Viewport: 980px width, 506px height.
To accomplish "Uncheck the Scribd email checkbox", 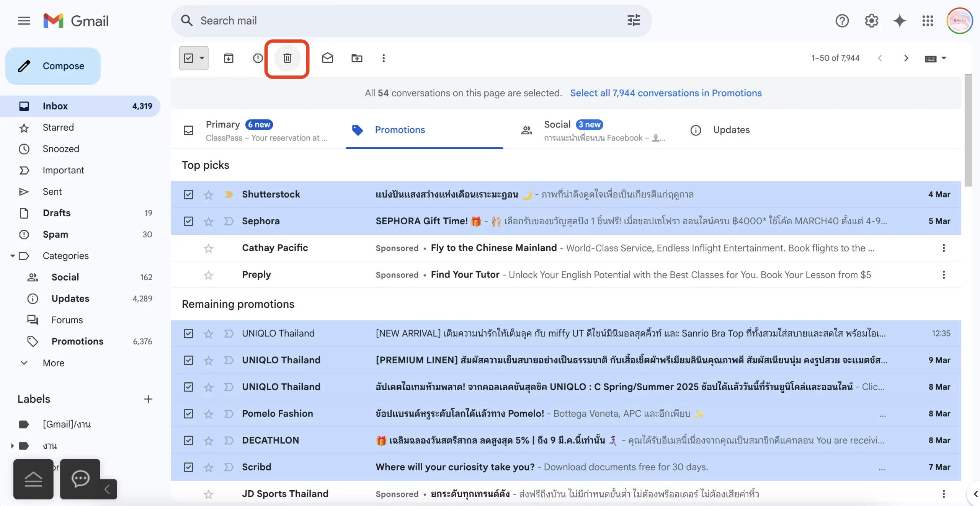I will pos(188,467).
